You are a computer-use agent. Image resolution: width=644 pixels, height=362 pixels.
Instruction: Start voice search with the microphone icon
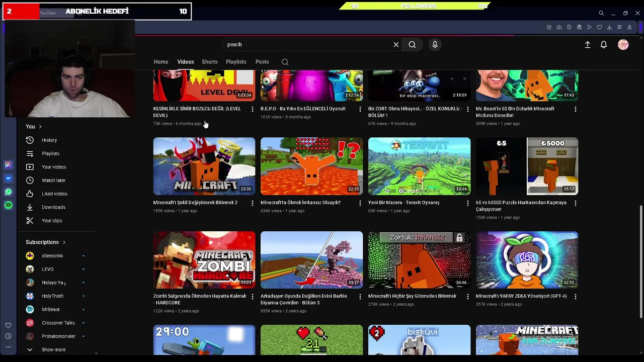click(x=435, y=45)
